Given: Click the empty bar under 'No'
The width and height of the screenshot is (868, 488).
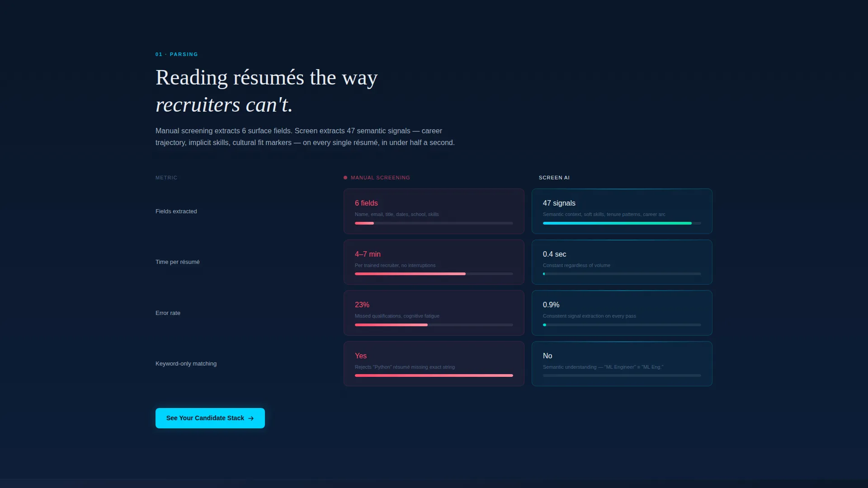Looking at the screenshot, I should coord(622,375).
